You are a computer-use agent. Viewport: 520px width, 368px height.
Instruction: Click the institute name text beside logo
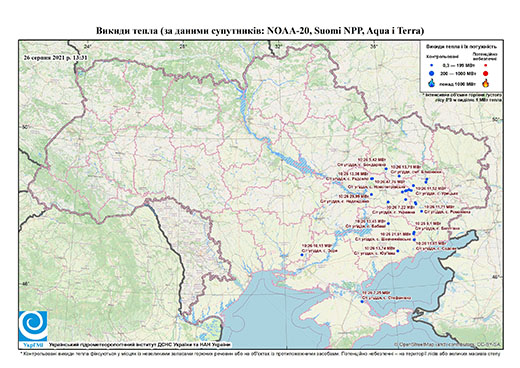tap(140, 345)
